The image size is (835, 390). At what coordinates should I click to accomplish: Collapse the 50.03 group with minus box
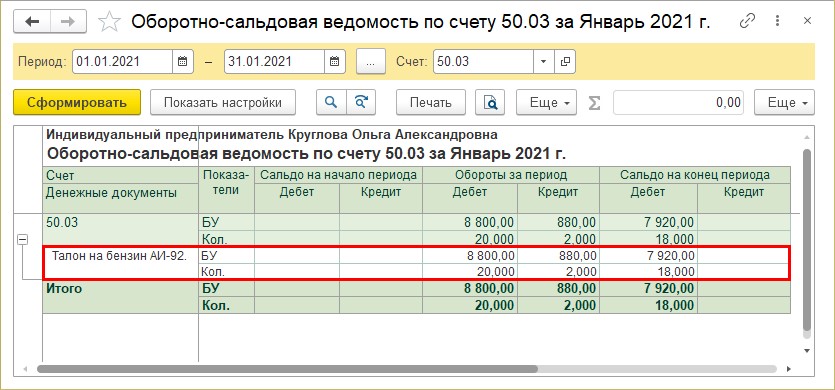[22, 240]
